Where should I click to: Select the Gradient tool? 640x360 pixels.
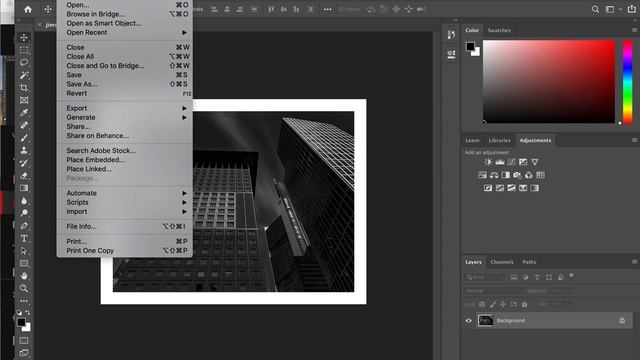pos(24,188)
